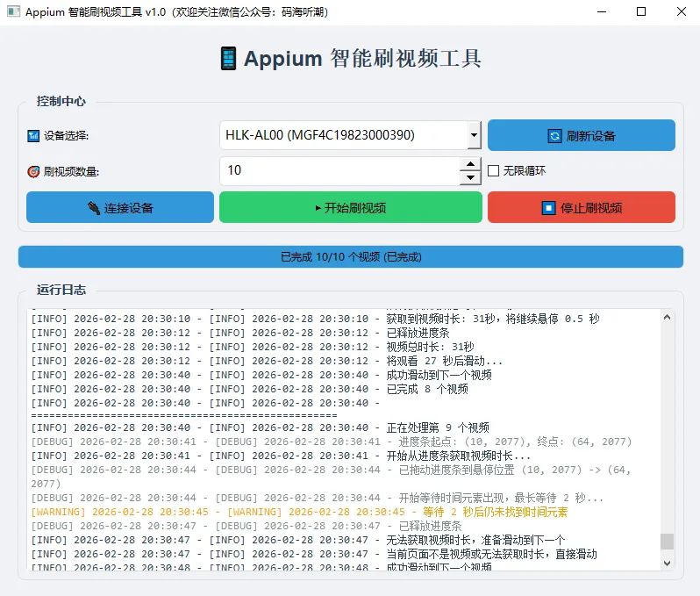
Task: Maximize the Appium tool window
Action: point(641,11)
